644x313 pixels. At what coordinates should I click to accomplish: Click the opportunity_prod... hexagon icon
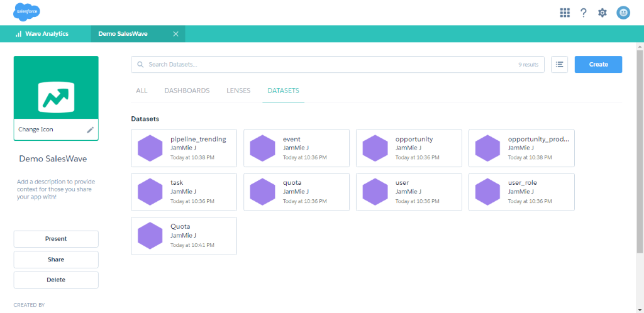[487, 148]
